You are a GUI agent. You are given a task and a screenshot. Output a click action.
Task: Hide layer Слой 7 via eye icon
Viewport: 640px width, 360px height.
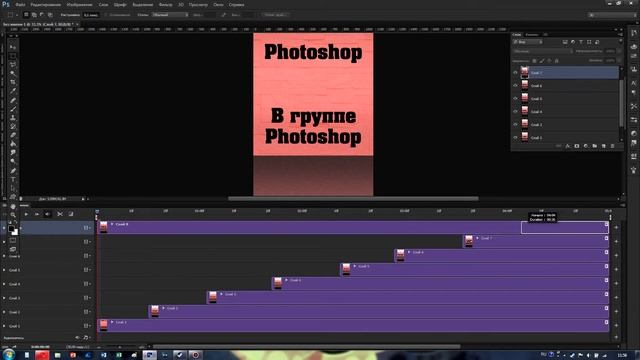(515, 73)
